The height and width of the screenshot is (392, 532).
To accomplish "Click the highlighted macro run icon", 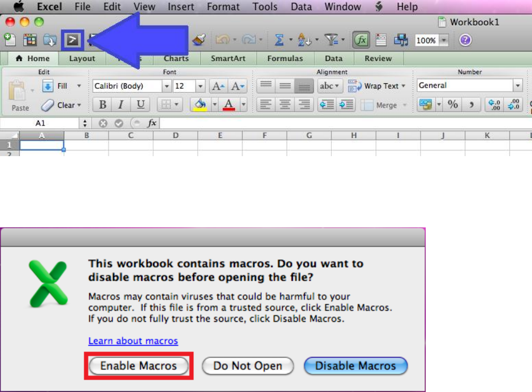I will tap(72, 40).
